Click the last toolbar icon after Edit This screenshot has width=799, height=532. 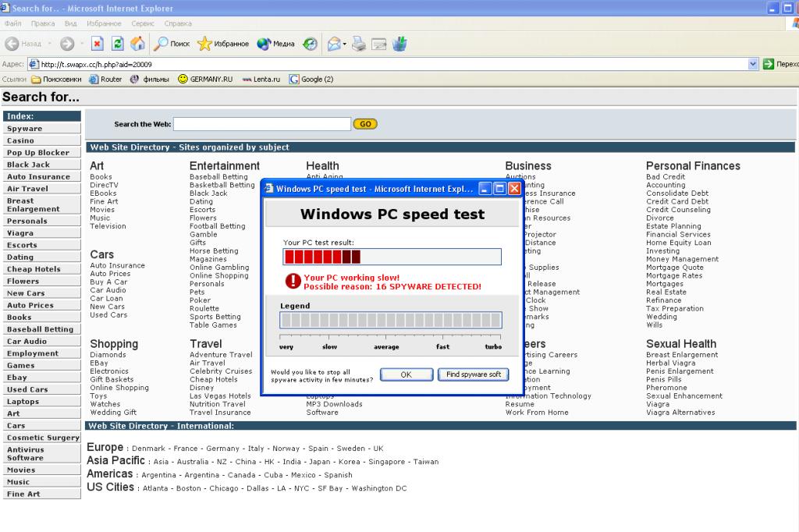click(x=399, y=44)
